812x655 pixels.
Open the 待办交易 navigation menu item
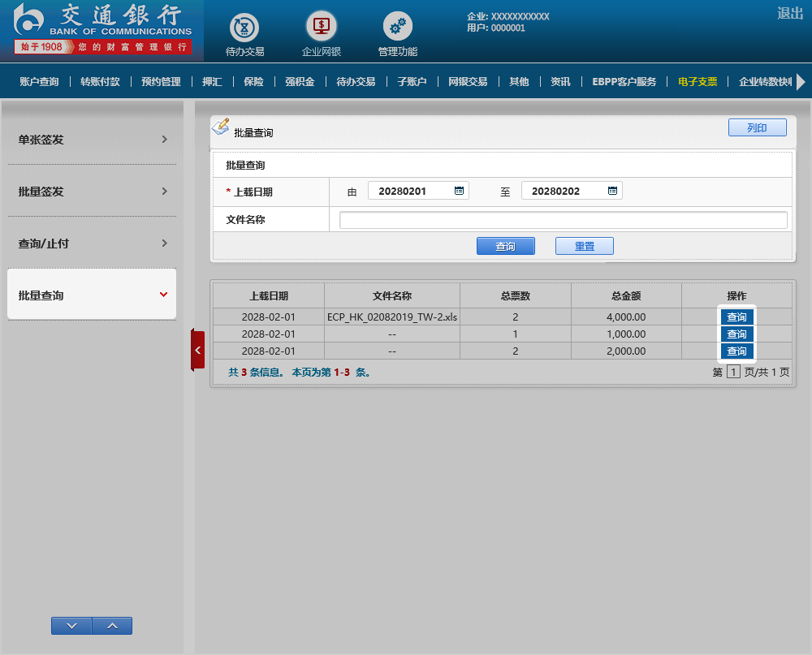(x=356, y=81)
